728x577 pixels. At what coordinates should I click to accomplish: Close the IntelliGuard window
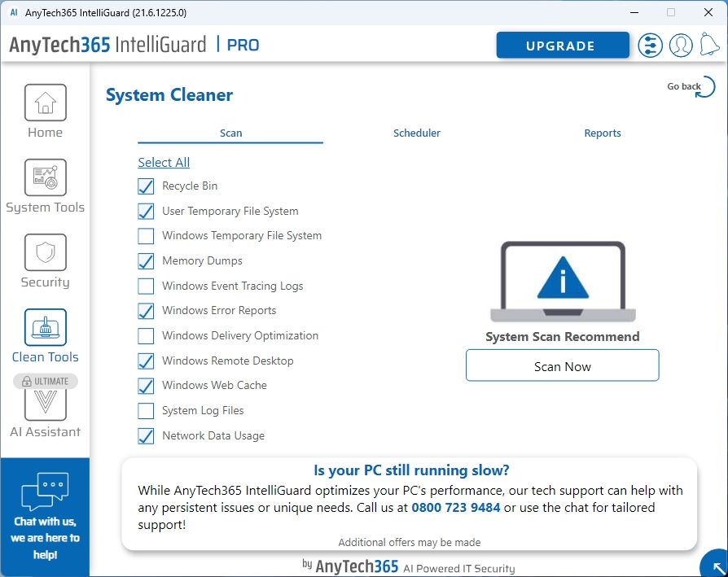[708, 12]
